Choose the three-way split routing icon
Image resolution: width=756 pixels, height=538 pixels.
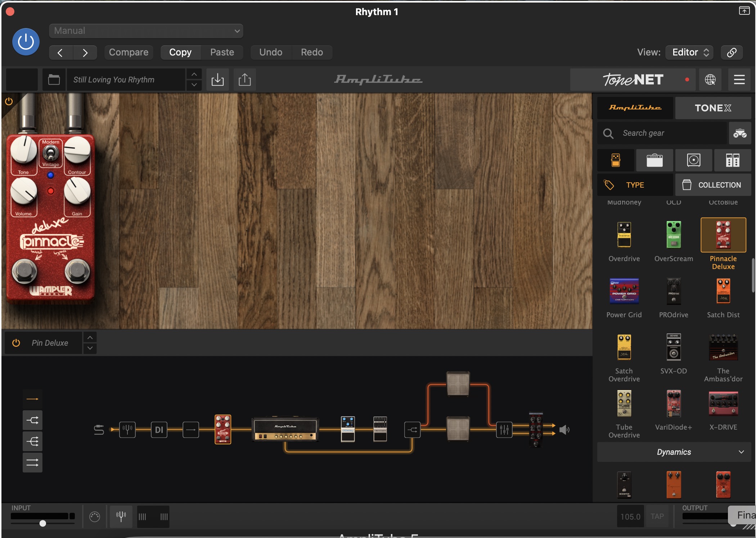click(x=32, y=441)
